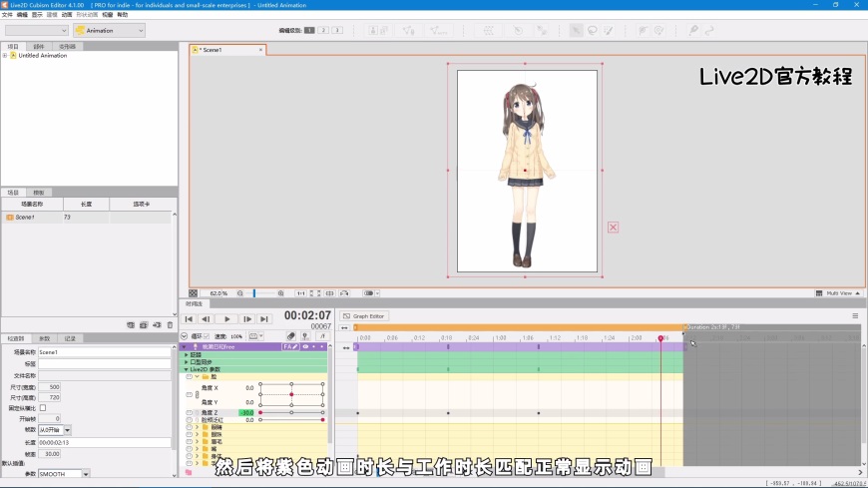This screenshot has width=868, height=488.
Task: Click the zoom in magnifier icon
Action: 280,293
